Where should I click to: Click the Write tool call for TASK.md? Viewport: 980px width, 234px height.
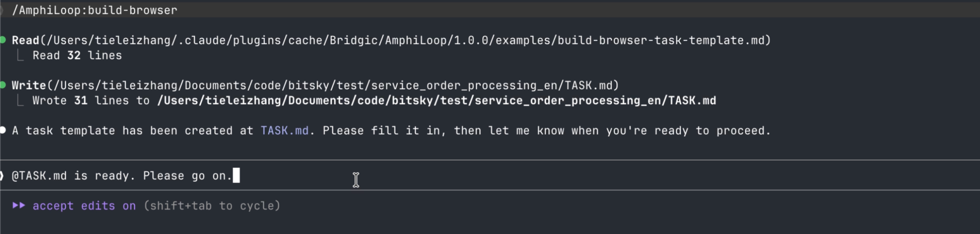315,86
